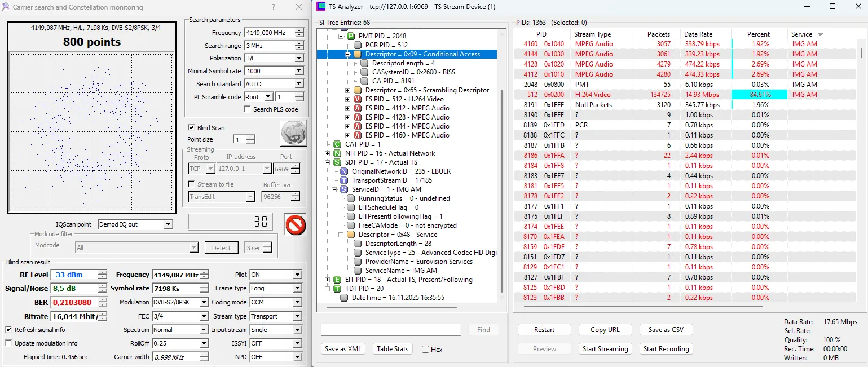
Task: Uncheck the Blind Scan checkbox
Action: (x=191, y=128)
